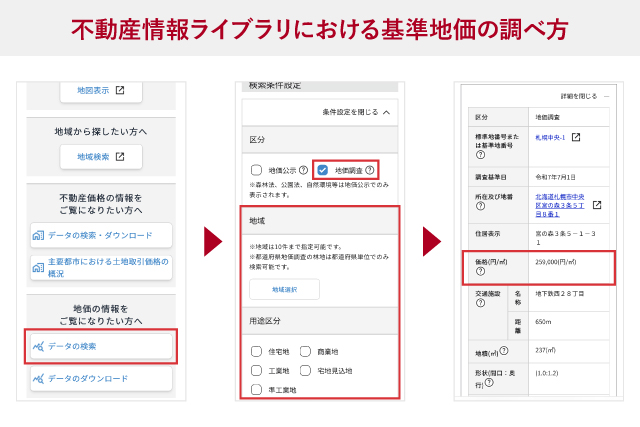Collapse via the 条件設定を閉じる chevron

tap(386, 112)
